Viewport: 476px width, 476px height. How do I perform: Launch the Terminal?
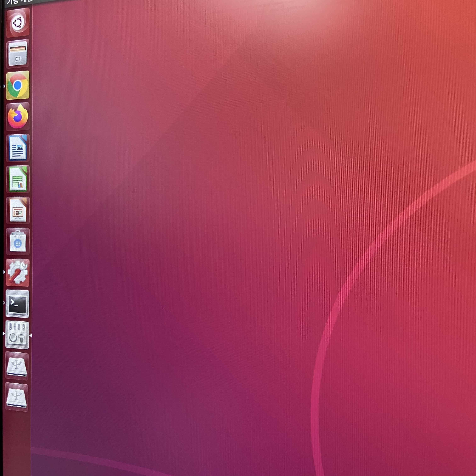tap(17, 304)
